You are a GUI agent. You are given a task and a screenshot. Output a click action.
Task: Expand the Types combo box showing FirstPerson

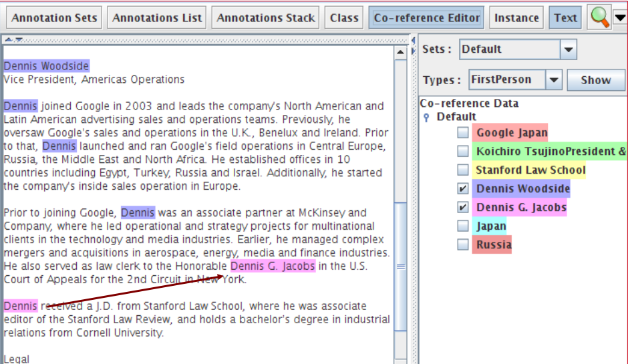(x=554, y=80)
